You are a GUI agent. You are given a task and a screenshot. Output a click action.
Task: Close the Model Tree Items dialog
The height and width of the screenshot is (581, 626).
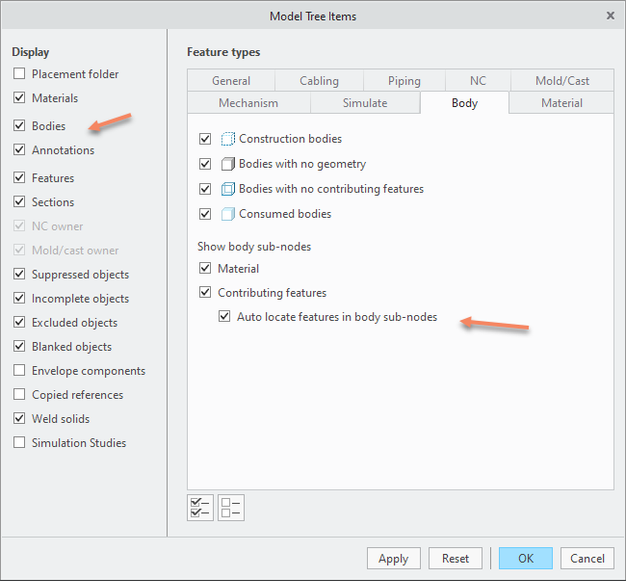point(610,16)
